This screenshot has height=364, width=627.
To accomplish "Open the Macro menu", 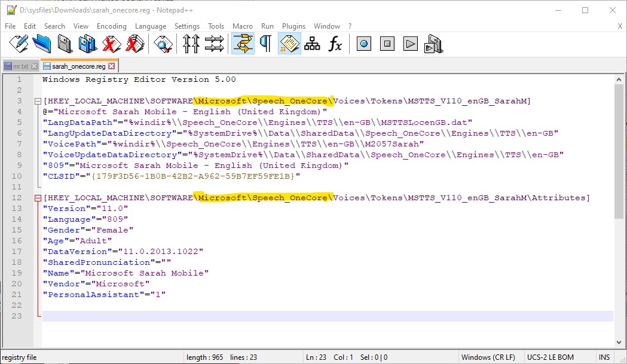I will (x=242, y=26).
